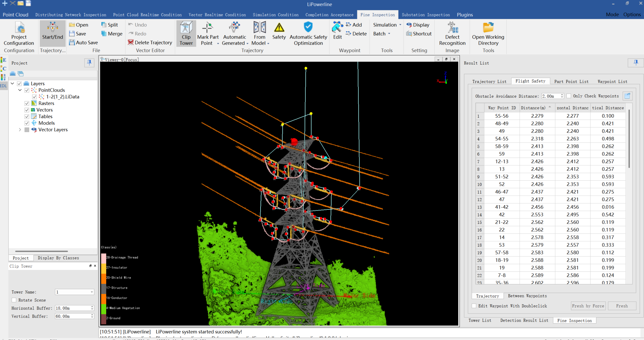Select the Between Waypoints tab
644x340 pixels.
527,296
